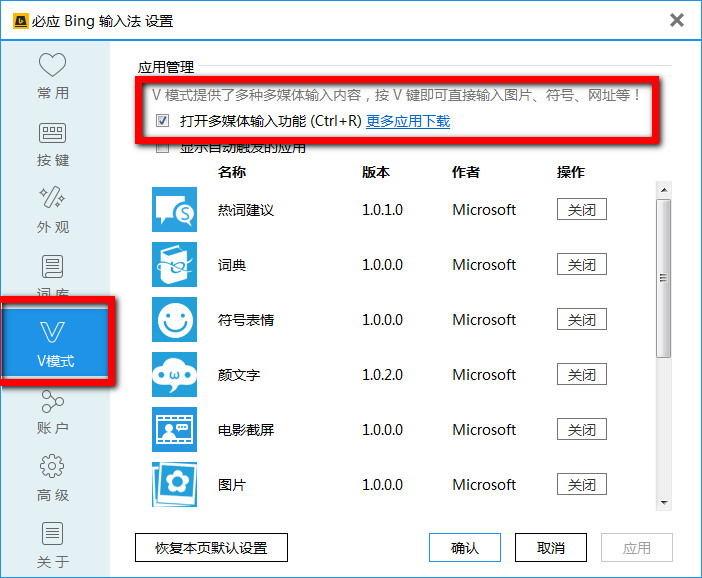
Task: Click the scrollbar up arrow
Action: pyautogui.click(x=664, y=190)
